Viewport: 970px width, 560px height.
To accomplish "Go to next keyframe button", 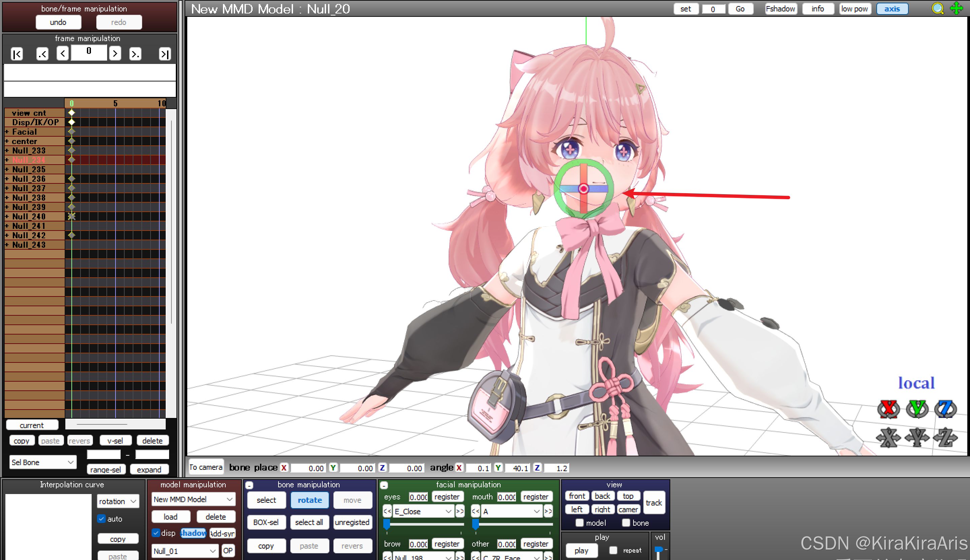I will click(135, 54).
